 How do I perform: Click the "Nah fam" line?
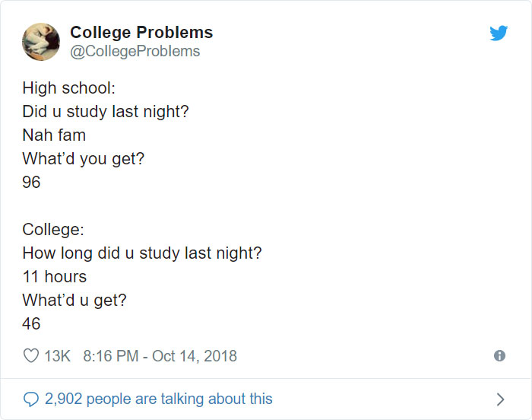coord(54,135)
